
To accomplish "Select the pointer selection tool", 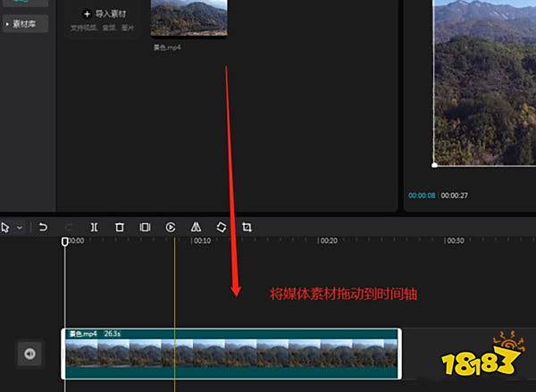I will [5, 228].
